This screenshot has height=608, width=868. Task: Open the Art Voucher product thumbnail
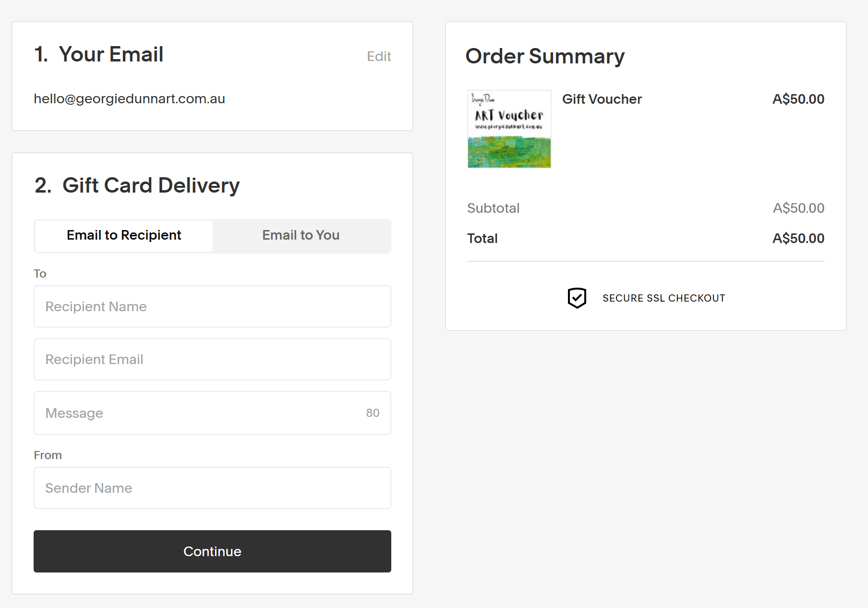[x=509, y=129]
